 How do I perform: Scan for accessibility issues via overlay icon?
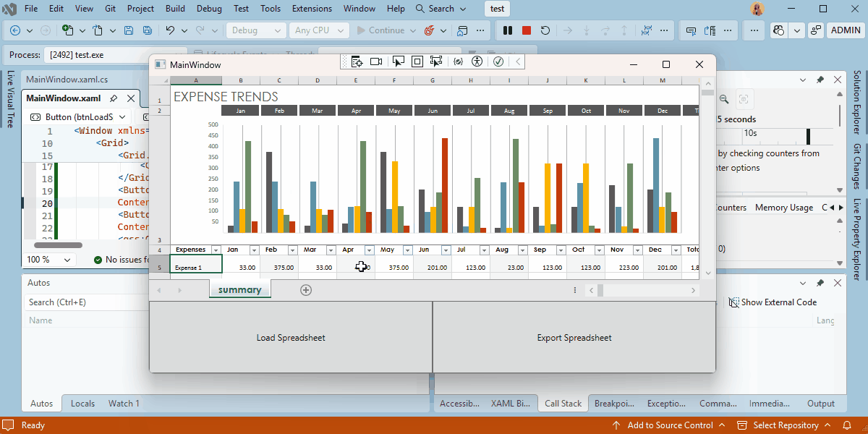(x=476, y=61)
